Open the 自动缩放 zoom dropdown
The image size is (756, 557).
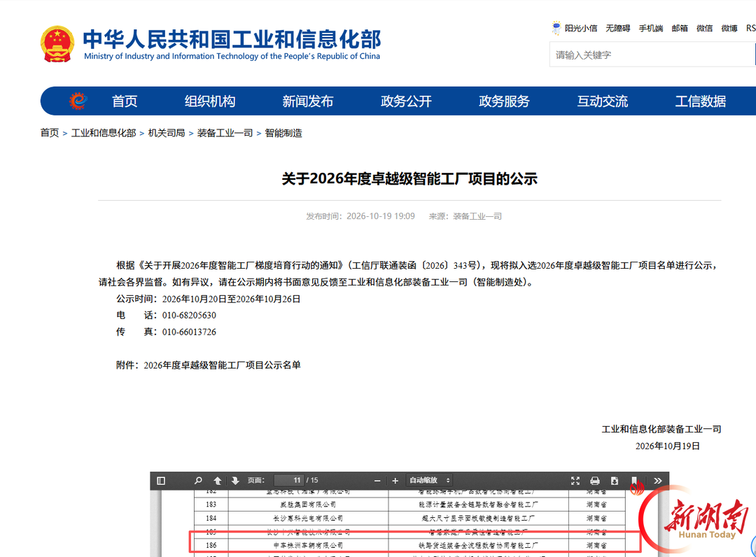coord(428,481)
